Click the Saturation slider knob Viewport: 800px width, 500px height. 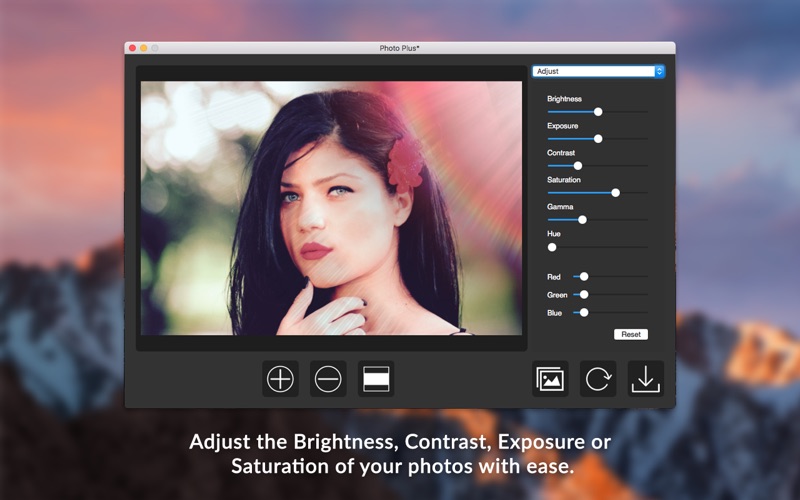(x=615, y=193)
